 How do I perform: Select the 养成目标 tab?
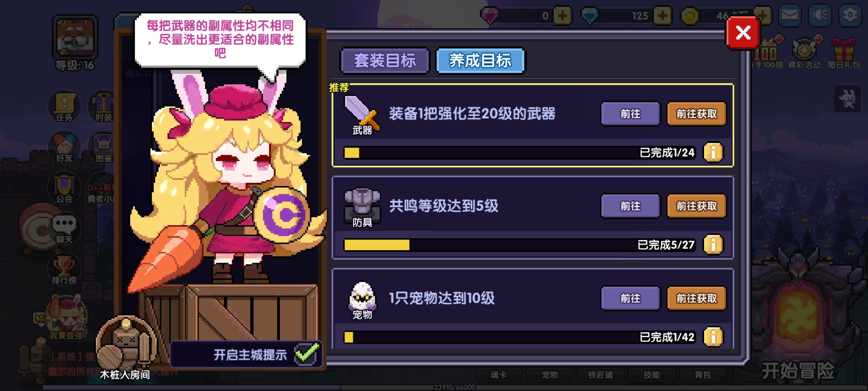pos(480,61)
